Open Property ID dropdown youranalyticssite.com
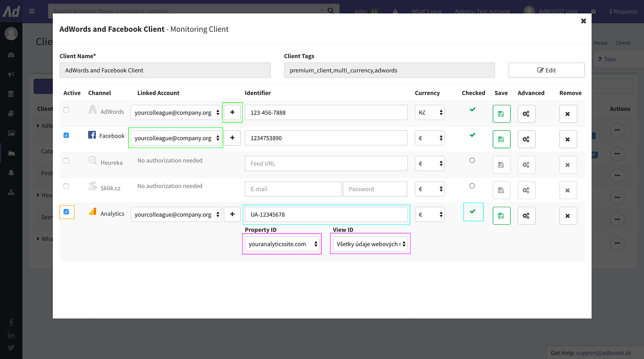 coord(282,244)
